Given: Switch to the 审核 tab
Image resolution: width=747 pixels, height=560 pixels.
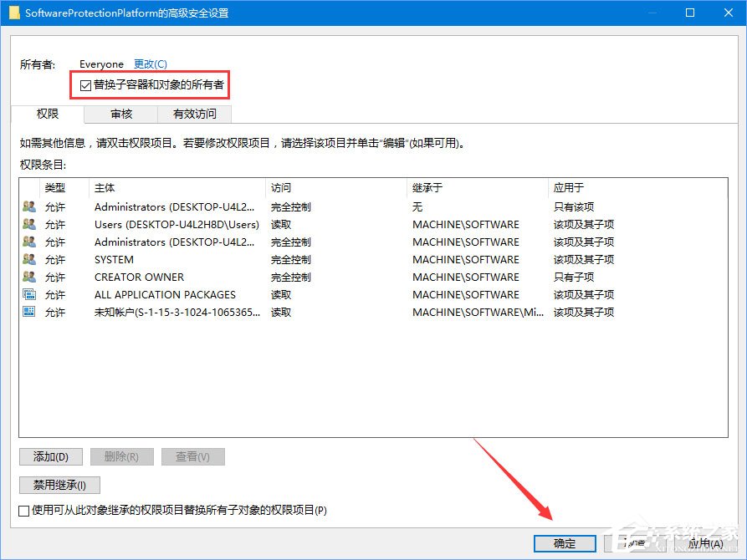Looking at the screenshot, I should pos(120,114).
